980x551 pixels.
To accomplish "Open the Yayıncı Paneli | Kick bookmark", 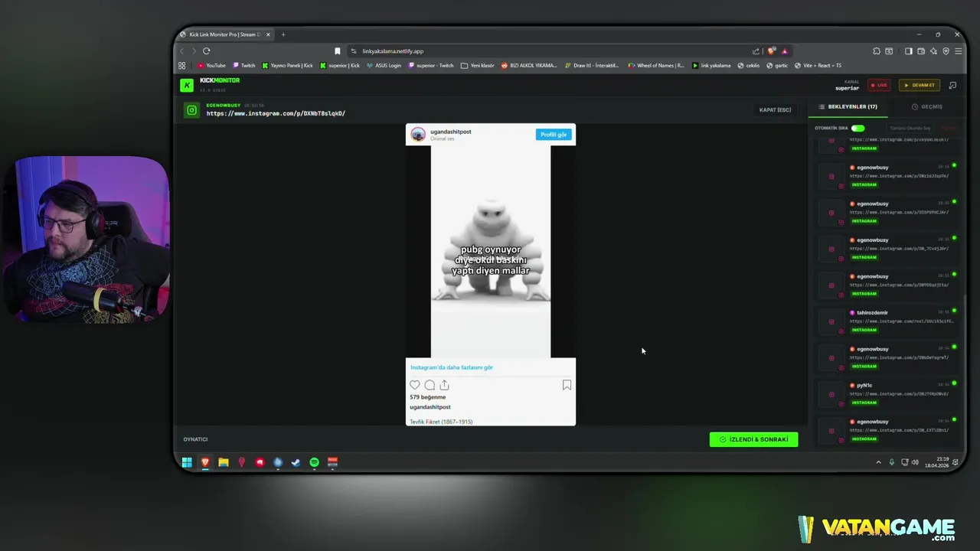I will click(288, 66).
